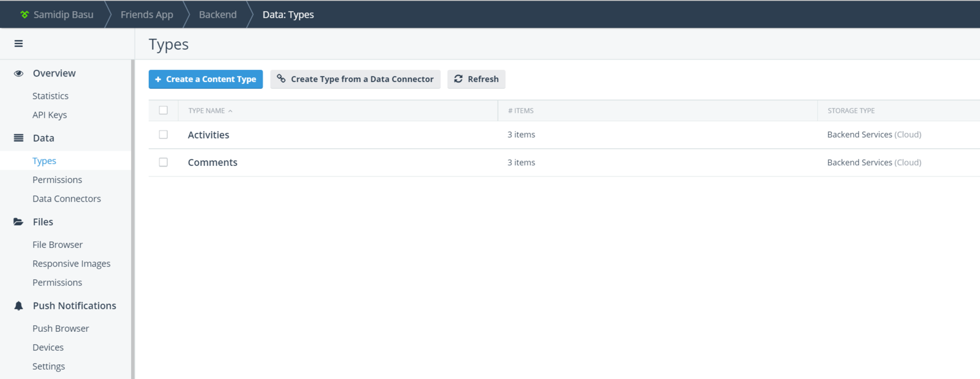Open the Comments content type

pyautogui.click(x=213, y=162)
